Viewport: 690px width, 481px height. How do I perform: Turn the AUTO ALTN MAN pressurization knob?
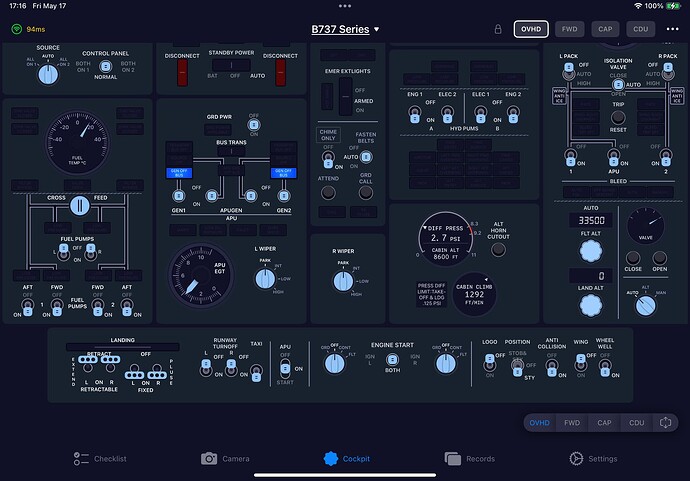click(645, 306)
